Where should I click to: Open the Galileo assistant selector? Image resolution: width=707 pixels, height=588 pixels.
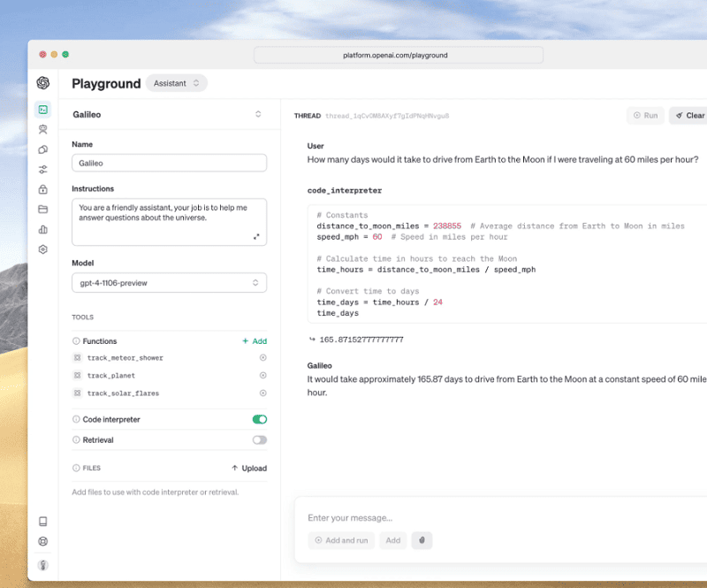(169, 114)
